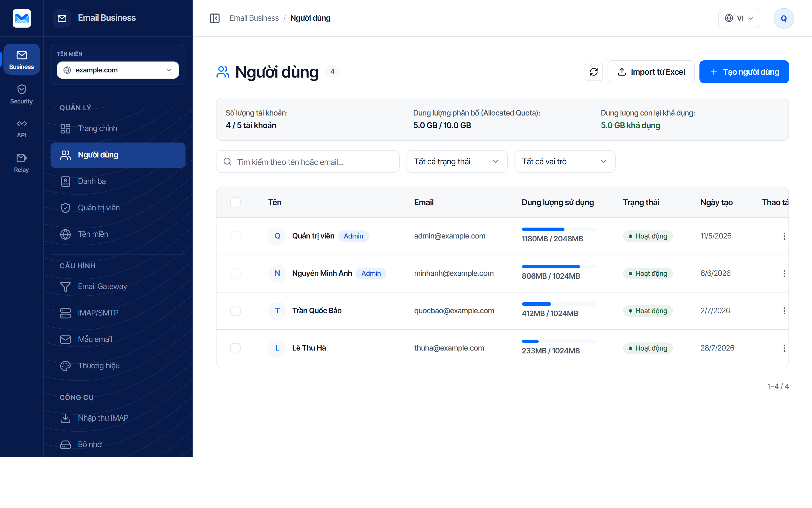
Task: Go to Trang chính menu item
Action: [118, 129]
